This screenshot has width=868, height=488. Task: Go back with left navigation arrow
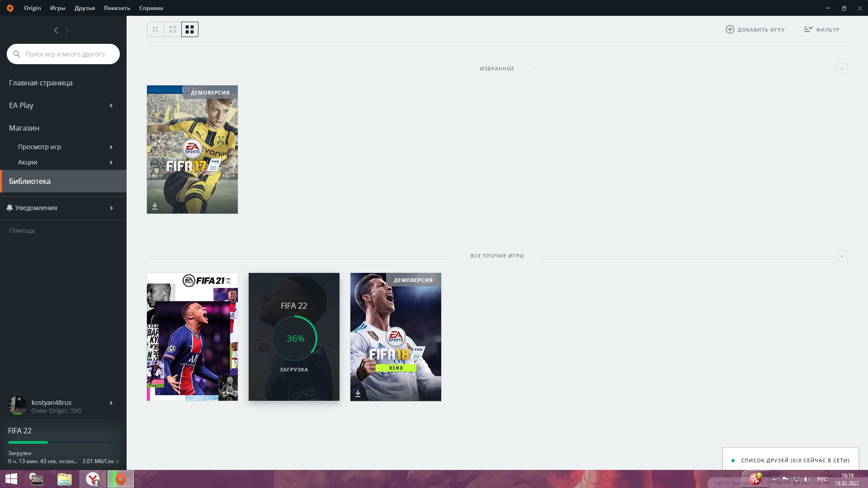[56, 30]
